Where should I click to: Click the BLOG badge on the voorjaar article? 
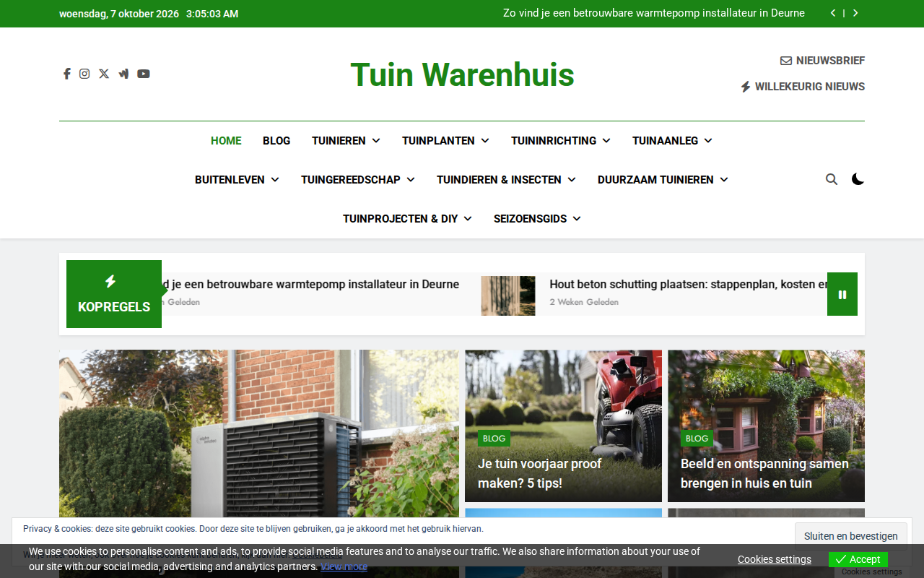[x=494, y=439]
